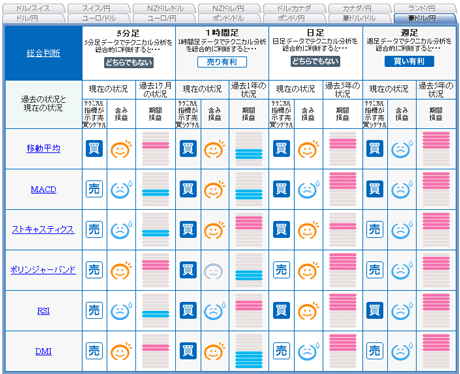Click DMI 日足 sell signal icon

281,351
